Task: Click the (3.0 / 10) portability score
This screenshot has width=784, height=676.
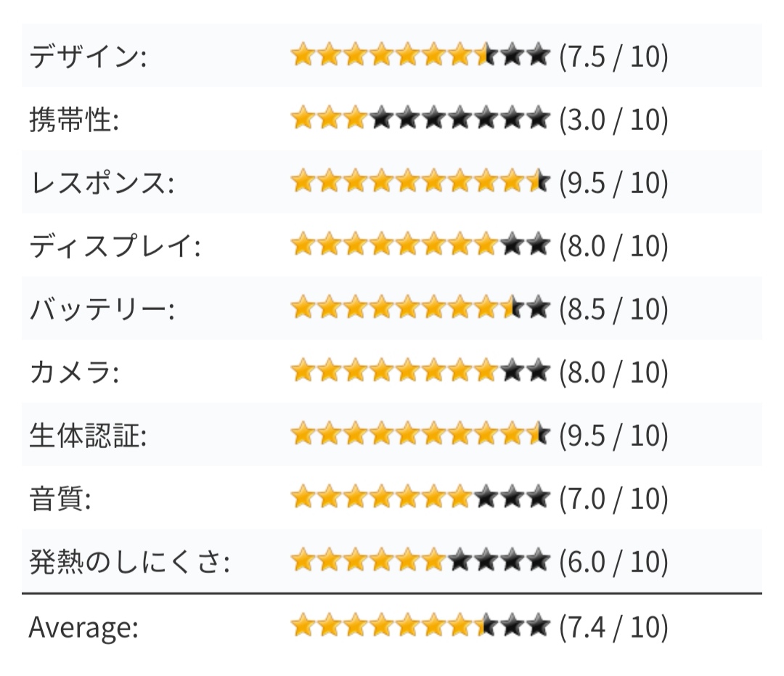Action: click(613, 120)
